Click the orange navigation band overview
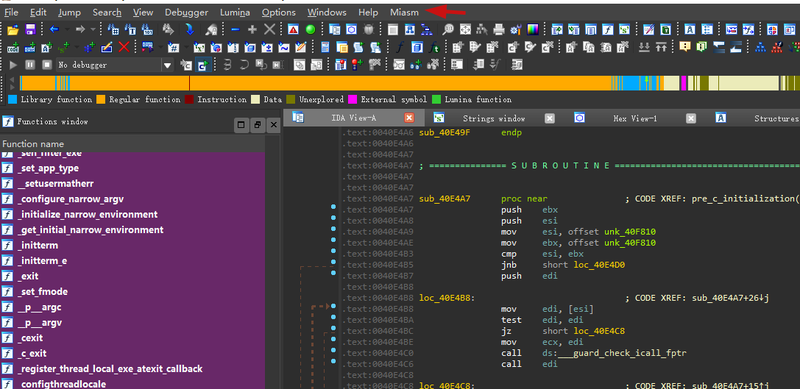 pos(316,83)
